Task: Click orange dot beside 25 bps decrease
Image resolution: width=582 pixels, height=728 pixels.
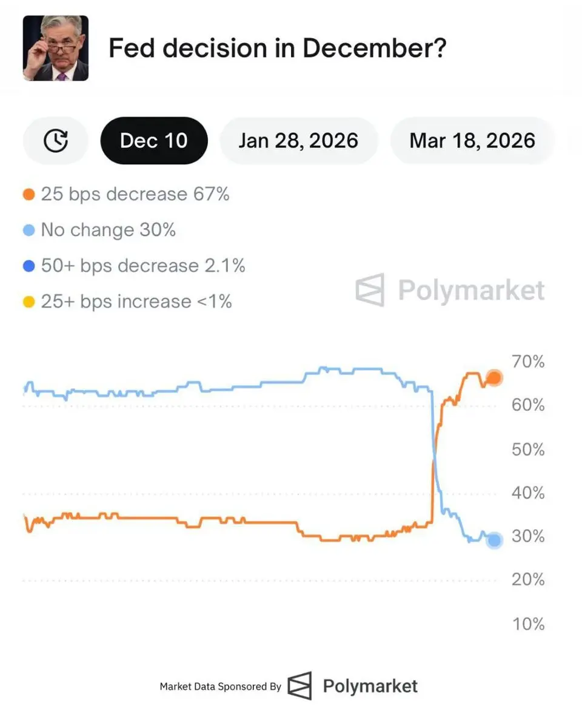Action: (x=29, y=195)
